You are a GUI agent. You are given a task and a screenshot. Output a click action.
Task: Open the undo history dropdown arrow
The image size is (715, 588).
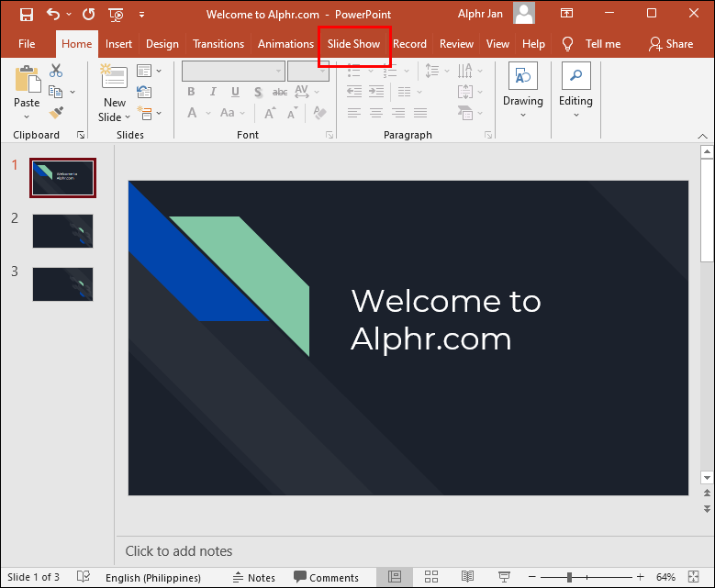(69, 15)
